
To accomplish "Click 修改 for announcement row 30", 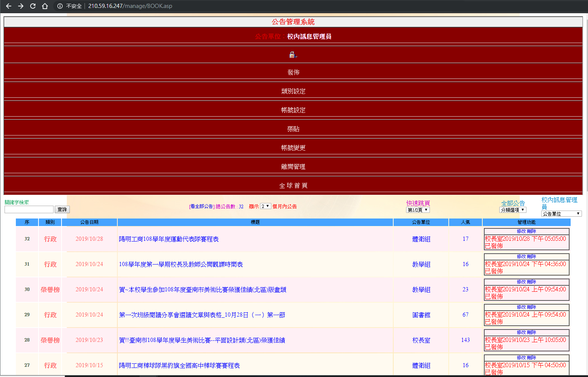I will (521, 282).
